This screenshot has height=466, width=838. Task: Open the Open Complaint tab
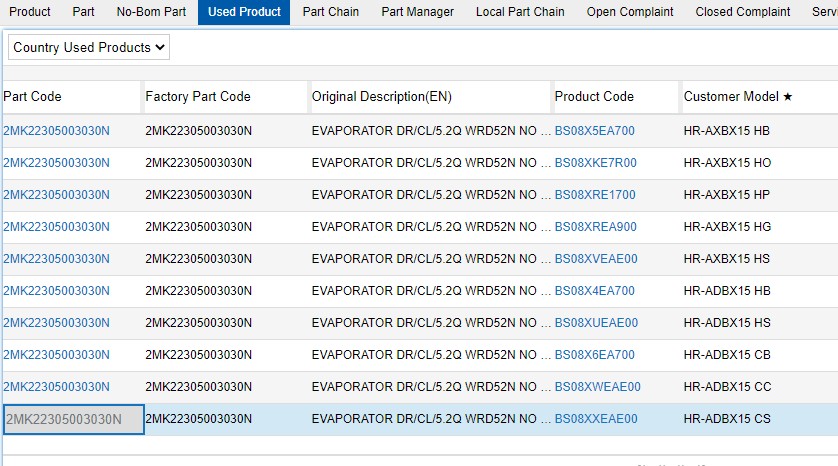coord(630,12)
